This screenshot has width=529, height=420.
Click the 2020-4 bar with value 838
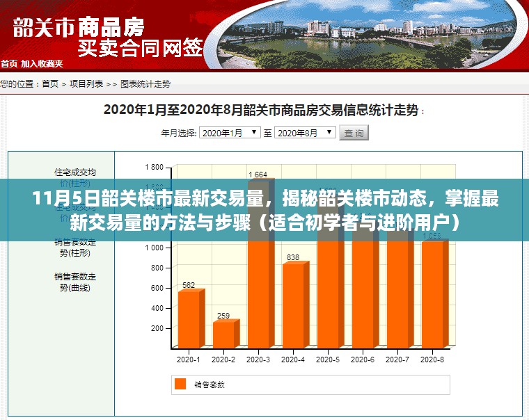[x=293, y=306]
